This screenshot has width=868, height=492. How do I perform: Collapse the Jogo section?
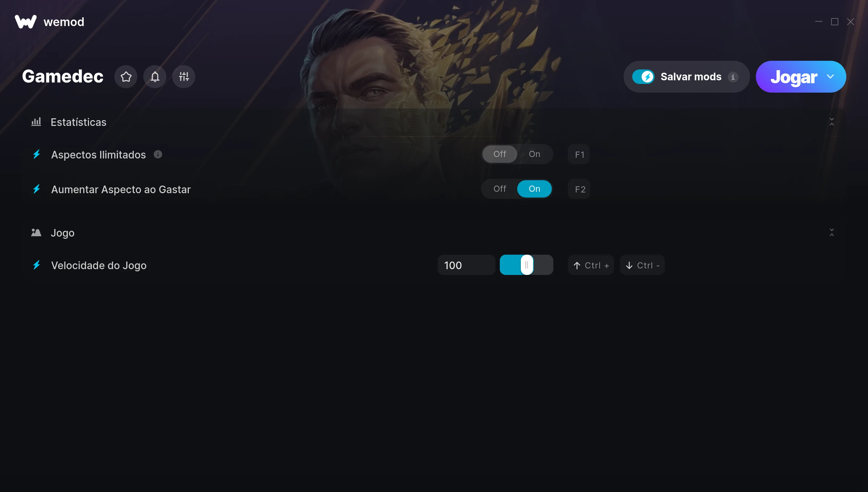click(x=832, y=232)
